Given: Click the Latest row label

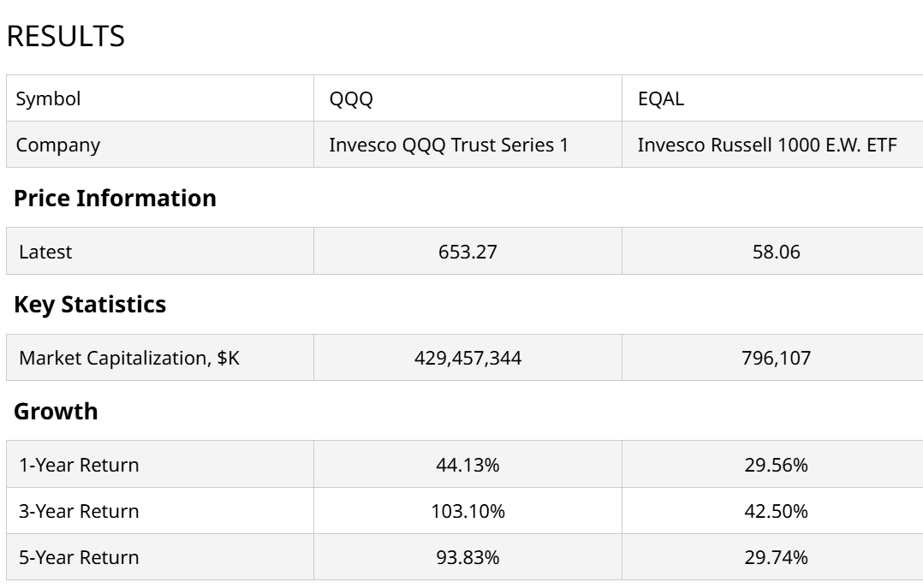Looking at the screenshot, I should [45, 252].
